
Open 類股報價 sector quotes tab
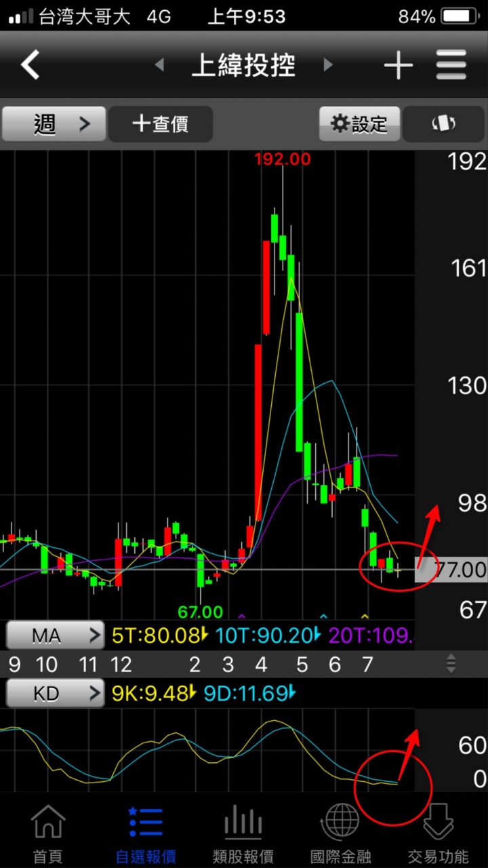[x=243, y=835]
